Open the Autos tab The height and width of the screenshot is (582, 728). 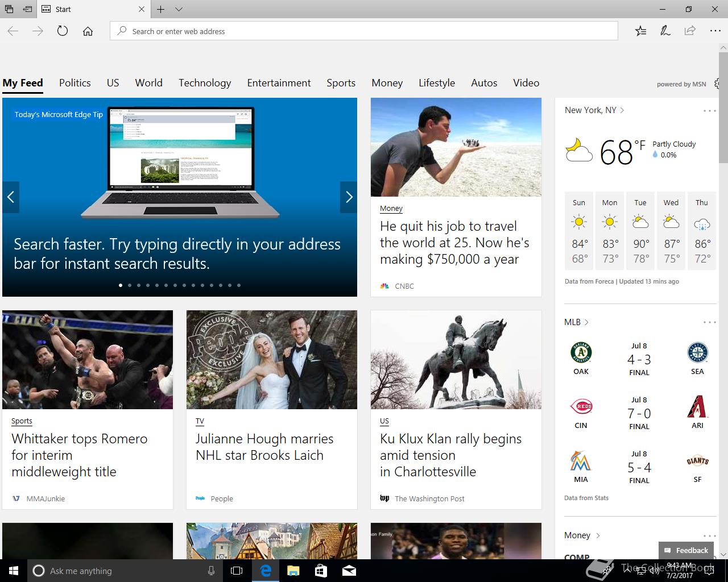(x=485, y=83)
